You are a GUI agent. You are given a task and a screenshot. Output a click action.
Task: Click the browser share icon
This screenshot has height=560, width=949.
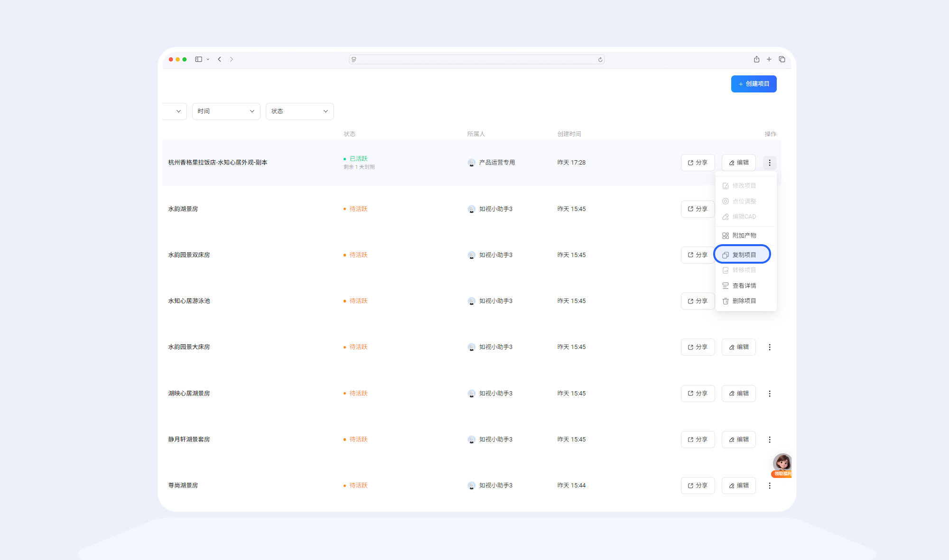click(x=756, y=59)
